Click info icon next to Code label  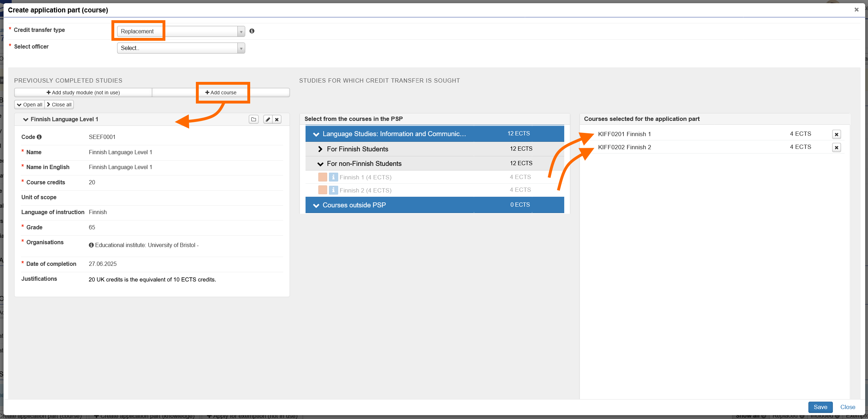(x=39, y=137)
